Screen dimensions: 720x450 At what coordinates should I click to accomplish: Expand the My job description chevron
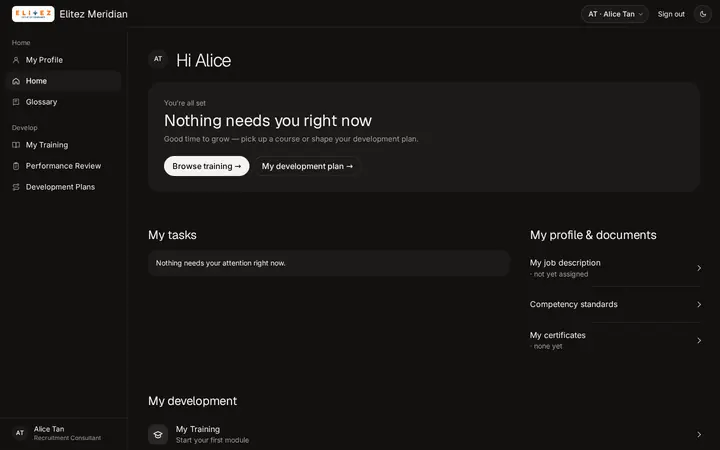click(699, 268)
